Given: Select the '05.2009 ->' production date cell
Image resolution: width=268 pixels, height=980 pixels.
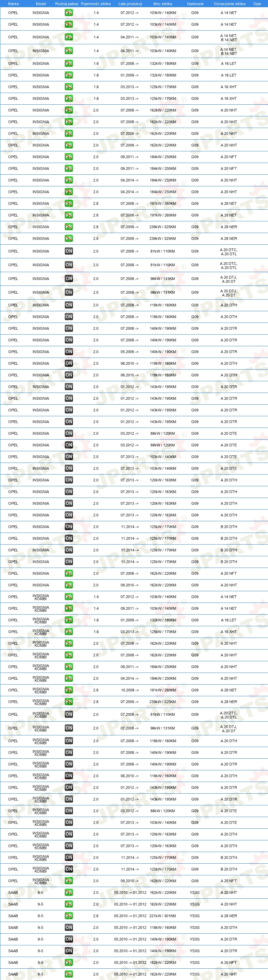Looking at the screenshot, I should [130, 351].
